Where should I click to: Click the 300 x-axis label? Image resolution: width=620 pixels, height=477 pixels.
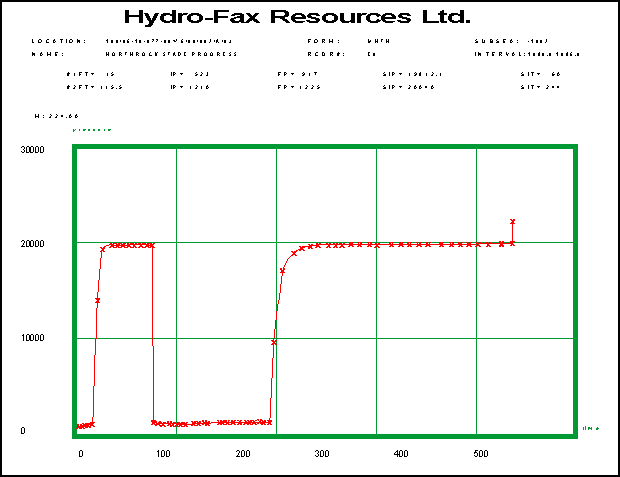pyautogui.click(x=321, y=454)
